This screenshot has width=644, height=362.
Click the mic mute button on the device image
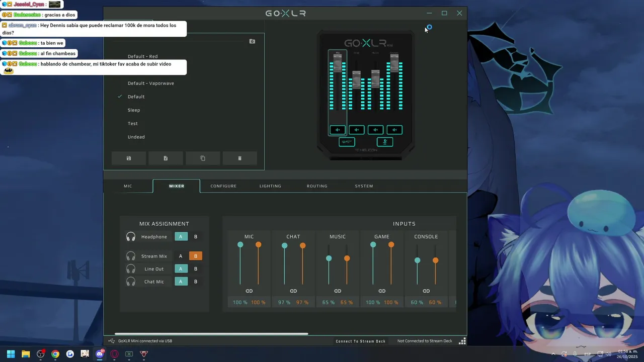point(385,142)
